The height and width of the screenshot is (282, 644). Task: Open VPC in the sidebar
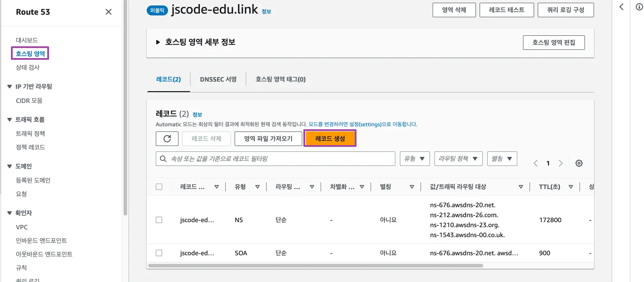click(22, 227)
